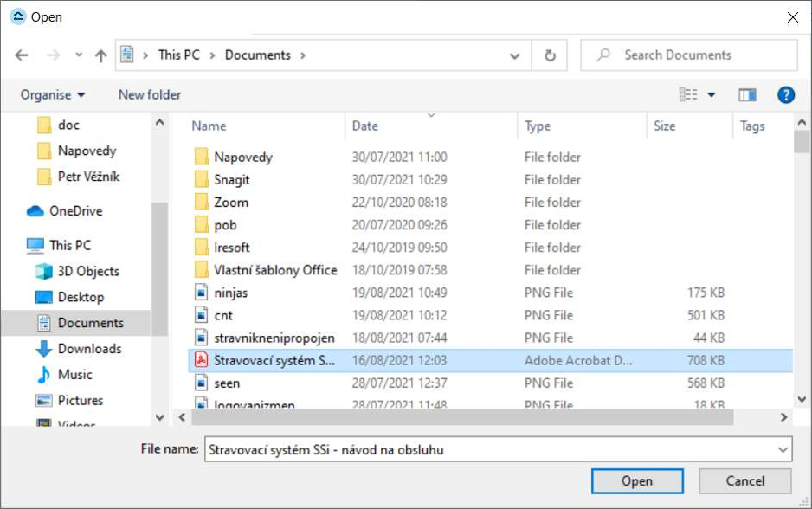Viewport: 812px width, 509px height.
Task: Click date 19/08/2021 10:49 of ninjas
Action: [399, 293]
